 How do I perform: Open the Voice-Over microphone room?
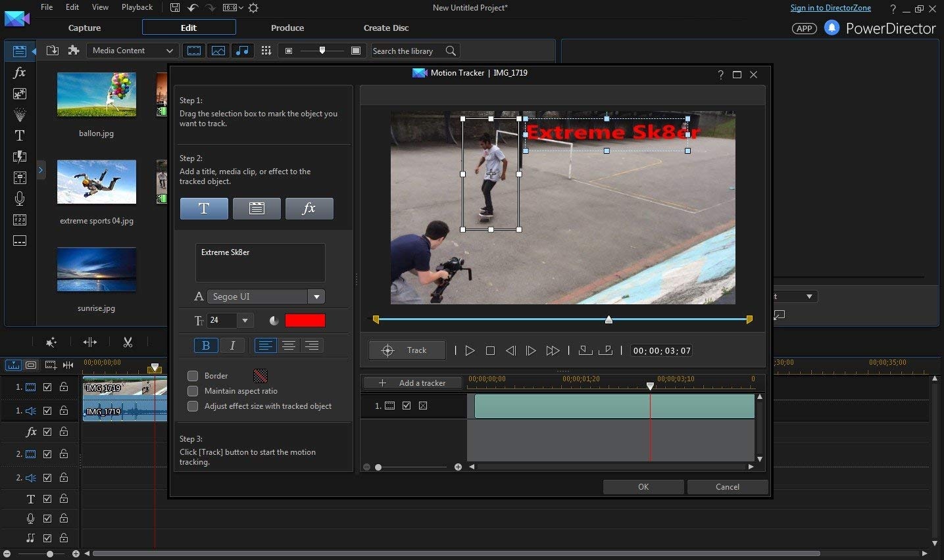point(20,198)
